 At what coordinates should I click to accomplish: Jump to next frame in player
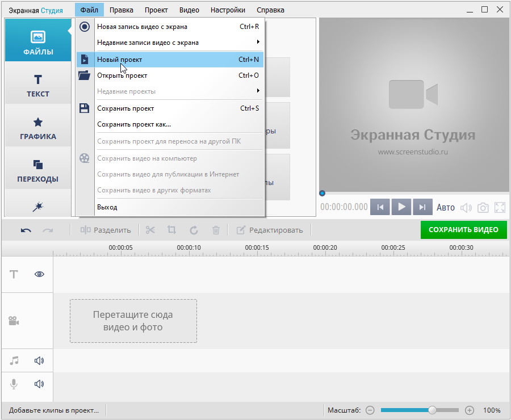pyautogui.click(x=422, y=207)
